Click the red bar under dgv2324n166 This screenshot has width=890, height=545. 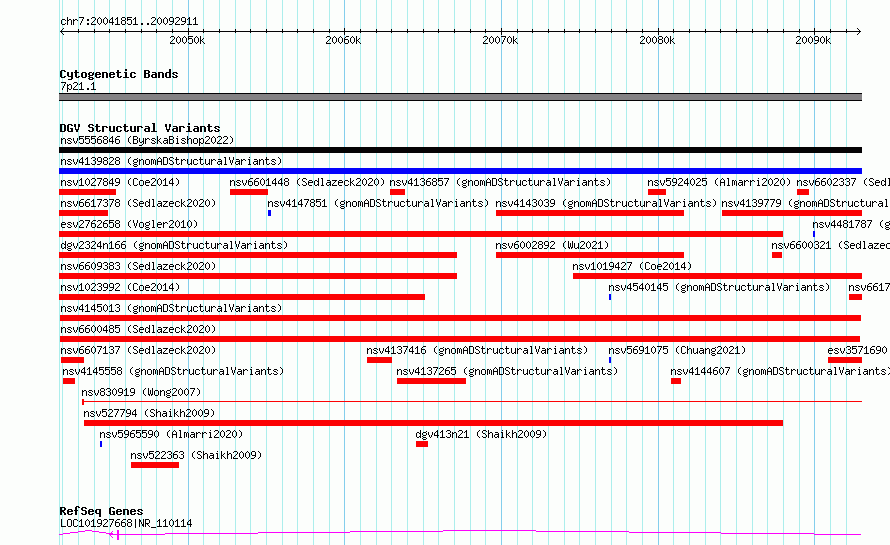(x=258, y=255)
